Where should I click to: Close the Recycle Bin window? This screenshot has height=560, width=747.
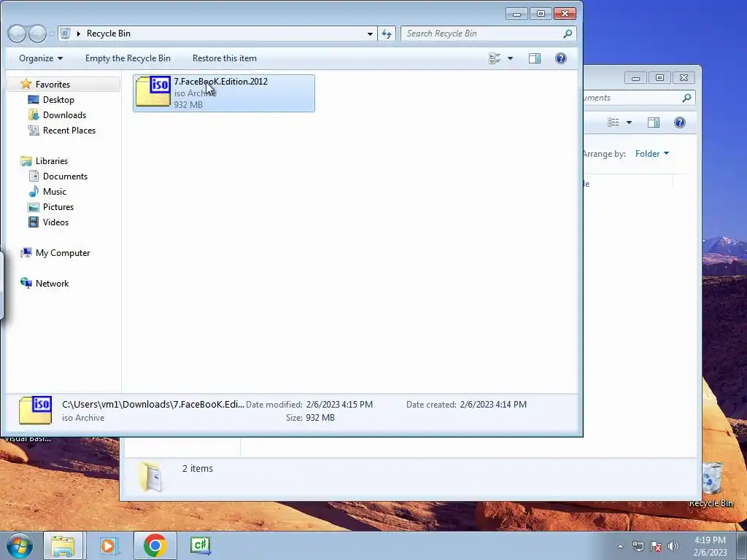(565, 13)
